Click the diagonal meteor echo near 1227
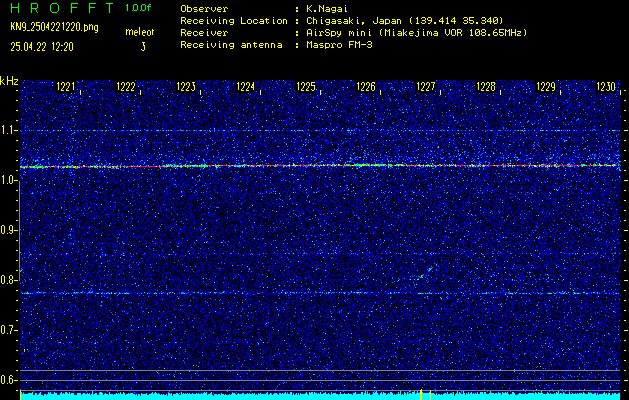This screenshot has height=400, width=629. click(426, 273)
